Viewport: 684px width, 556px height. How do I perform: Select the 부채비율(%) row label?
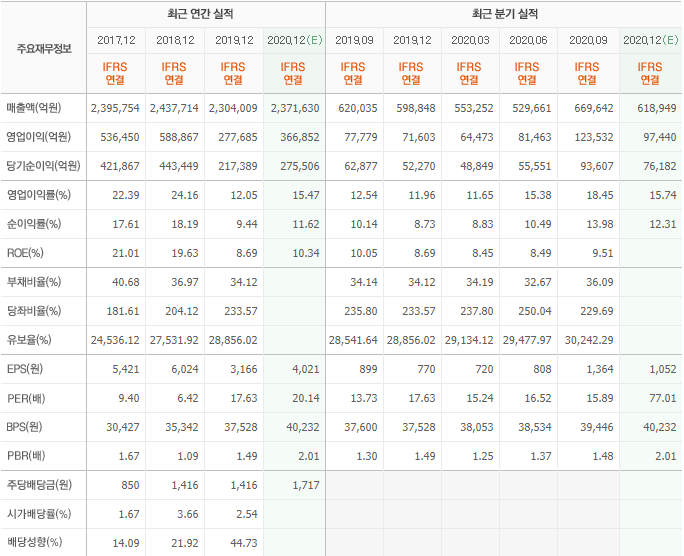pyautogui.click(x=34, y=282)
